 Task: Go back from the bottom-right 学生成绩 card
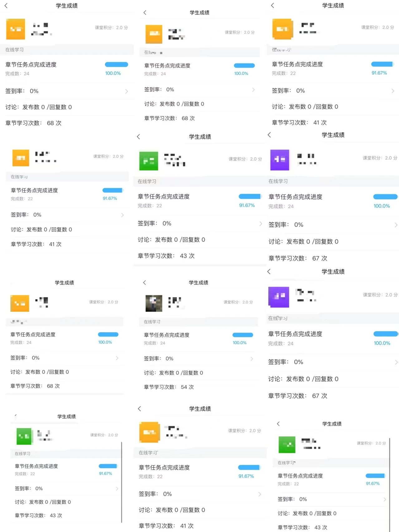pyautogui.click(x=278, y=423)
